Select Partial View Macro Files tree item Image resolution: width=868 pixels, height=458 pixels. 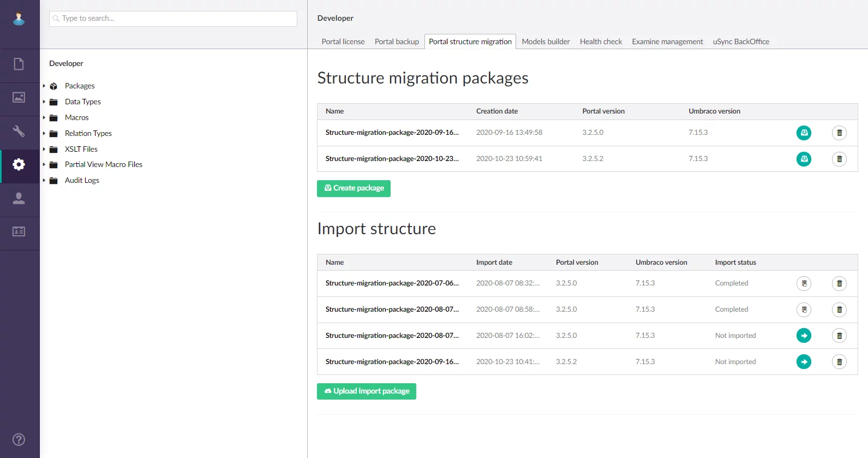103,164
